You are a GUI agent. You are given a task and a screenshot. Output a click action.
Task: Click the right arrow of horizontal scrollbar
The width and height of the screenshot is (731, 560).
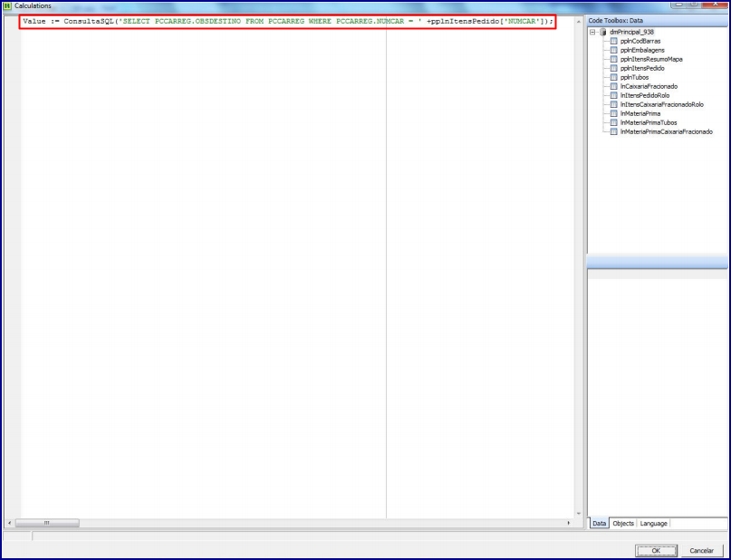tap(568, 523)
